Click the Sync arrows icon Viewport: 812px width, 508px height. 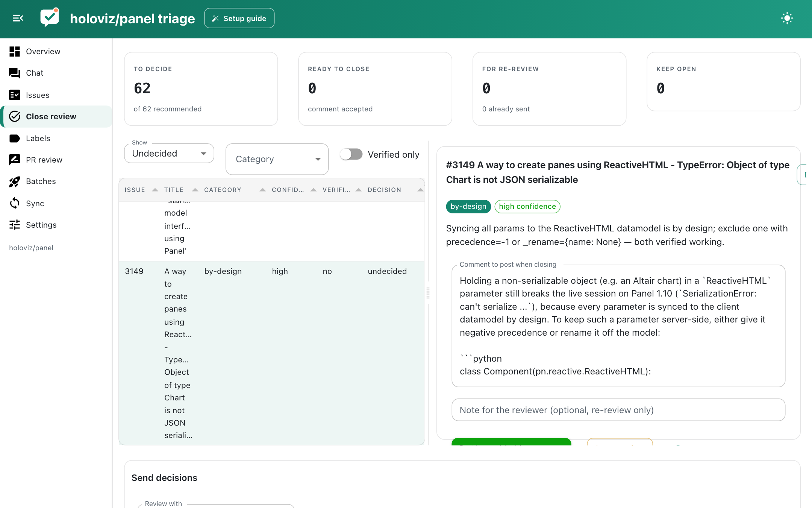point(15,204)
